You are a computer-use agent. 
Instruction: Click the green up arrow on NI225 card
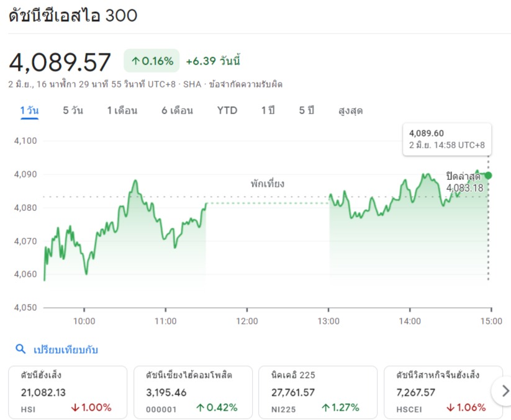(x=326, y=408)
